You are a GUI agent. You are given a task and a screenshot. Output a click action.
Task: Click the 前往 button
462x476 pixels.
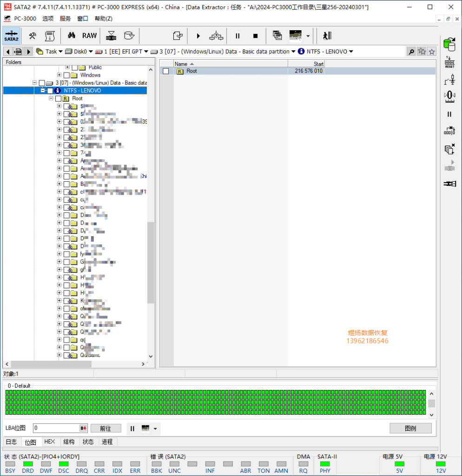point(106,428)
